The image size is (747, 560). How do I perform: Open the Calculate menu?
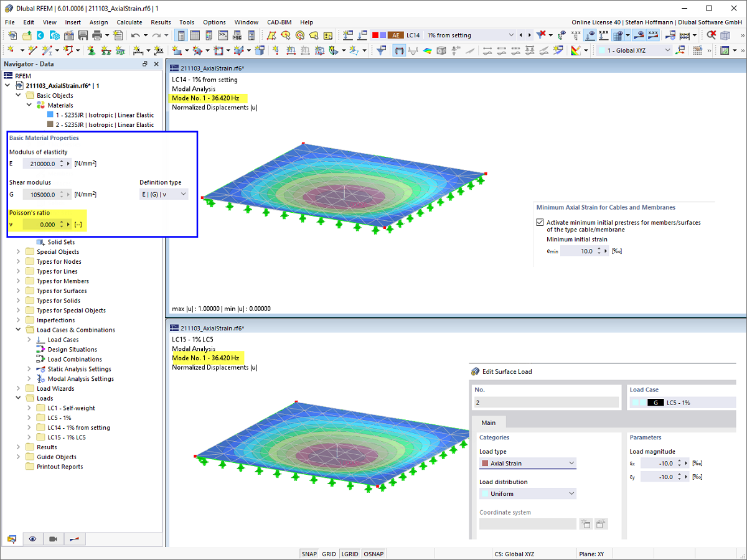[129, 22]
